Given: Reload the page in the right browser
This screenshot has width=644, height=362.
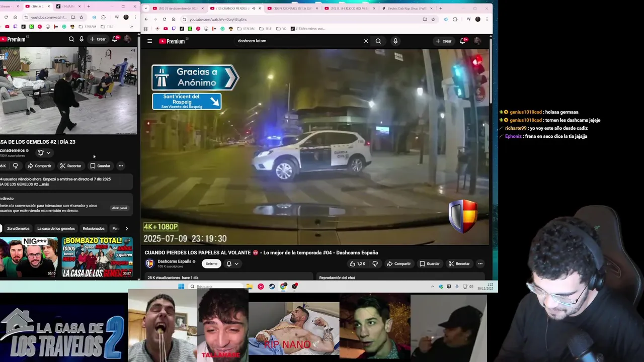Looking at the screenshot, I should pyautogui.click(x=164, y=19).
